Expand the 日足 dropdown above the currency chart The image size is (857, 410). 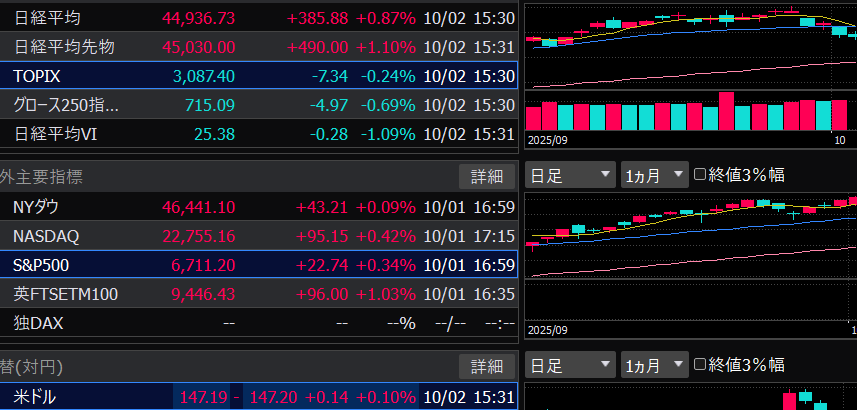coord(569,365)
